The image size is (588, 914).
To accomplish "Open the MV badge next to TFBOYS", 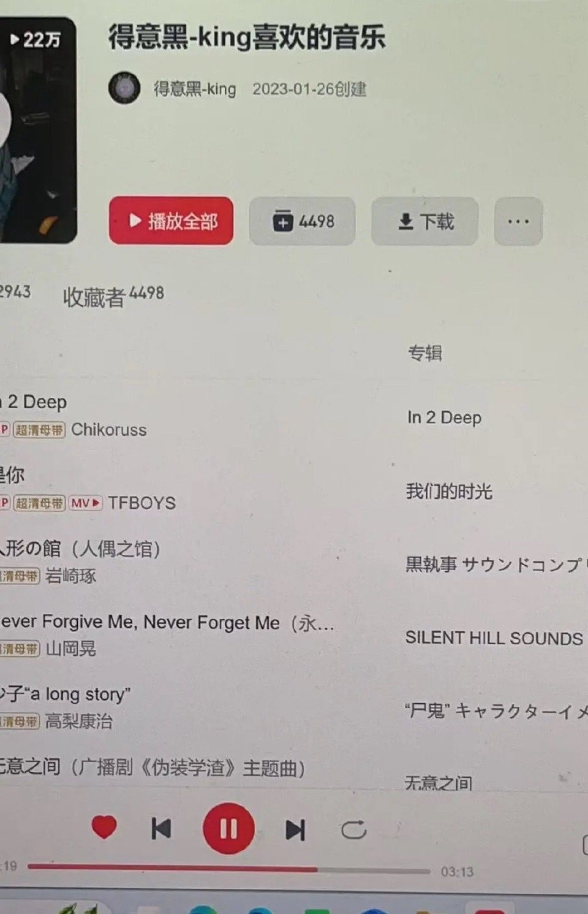I will (85, 503).
